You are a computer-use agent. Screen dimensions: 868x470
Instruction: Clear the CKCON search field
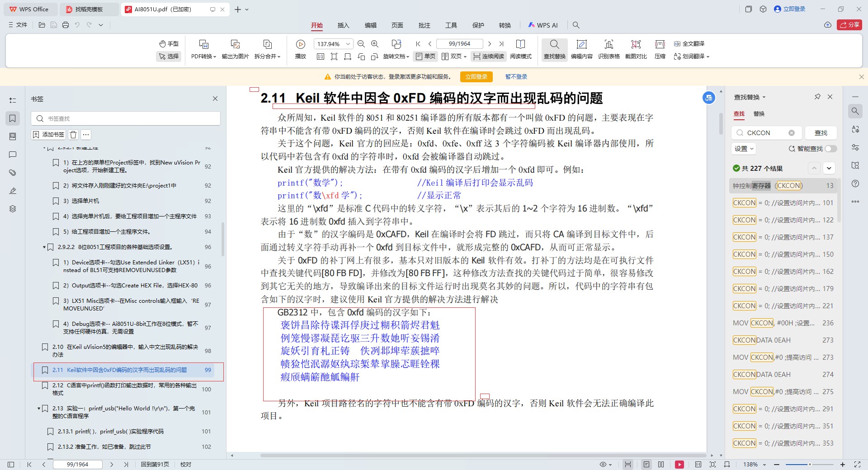792,133
